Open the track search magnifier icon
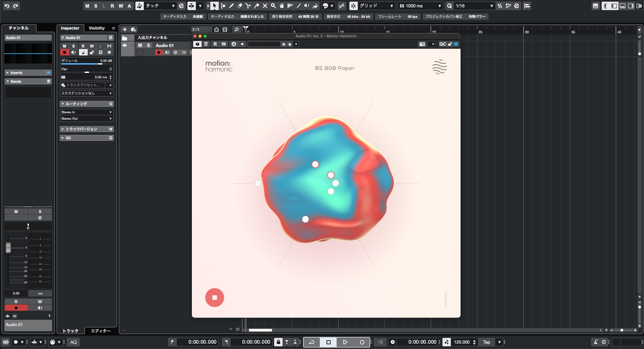This screenshot has width=644, height=349. click(237, 29)
